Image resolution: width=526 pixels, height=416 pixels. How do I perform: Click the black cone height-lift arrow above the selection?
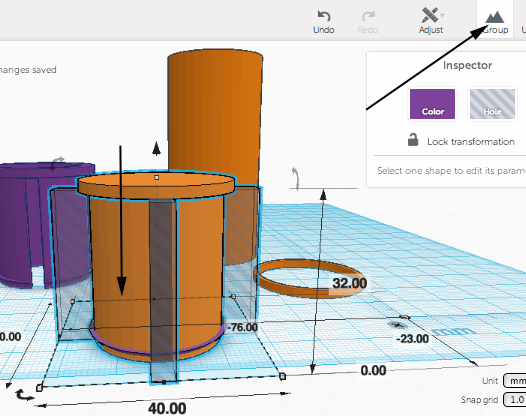pyautogui.click(x=156, y=149)
